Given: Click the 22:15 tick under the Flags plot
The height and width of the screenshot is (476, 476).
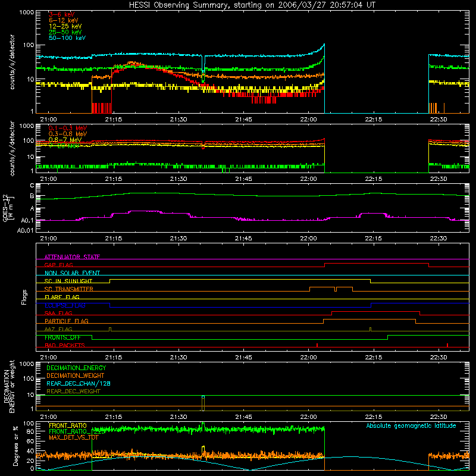Looking at the screenshot, I should (374, 358).
